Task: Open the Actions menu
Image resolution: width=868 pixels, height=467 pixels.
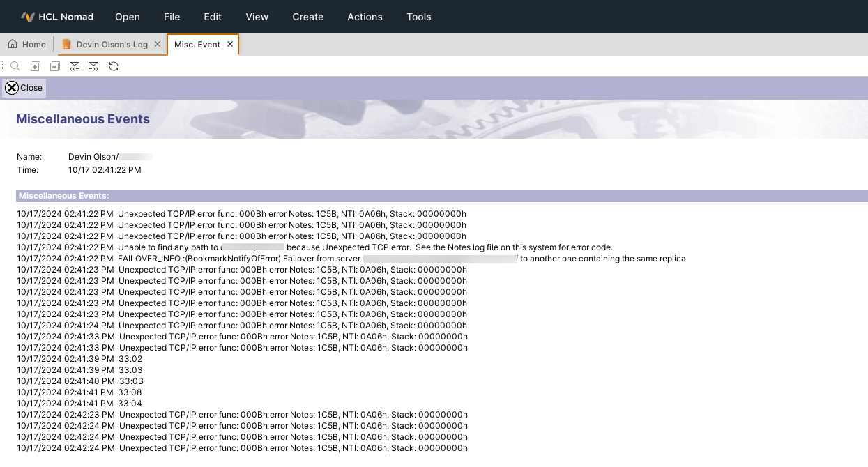Action: tap(365, 17)
